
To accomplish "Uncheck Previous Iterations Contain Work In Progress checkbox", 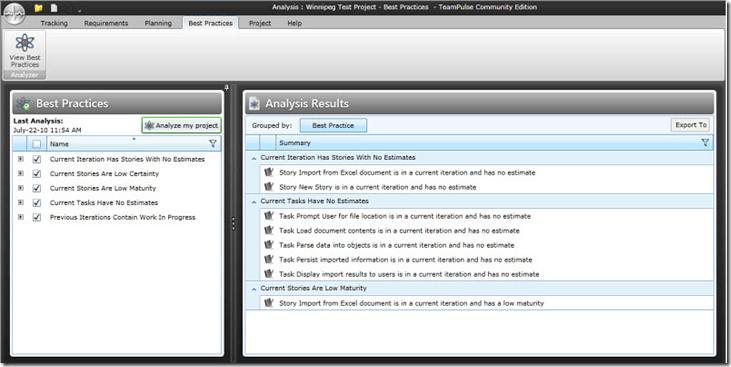I will point(37,217).
